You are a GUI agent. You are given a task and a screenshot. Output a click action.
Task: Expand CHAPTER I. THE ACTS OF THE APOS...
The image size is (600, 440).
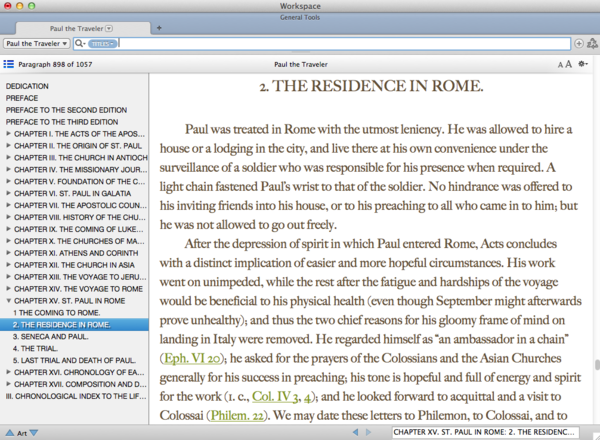point(8,134)
